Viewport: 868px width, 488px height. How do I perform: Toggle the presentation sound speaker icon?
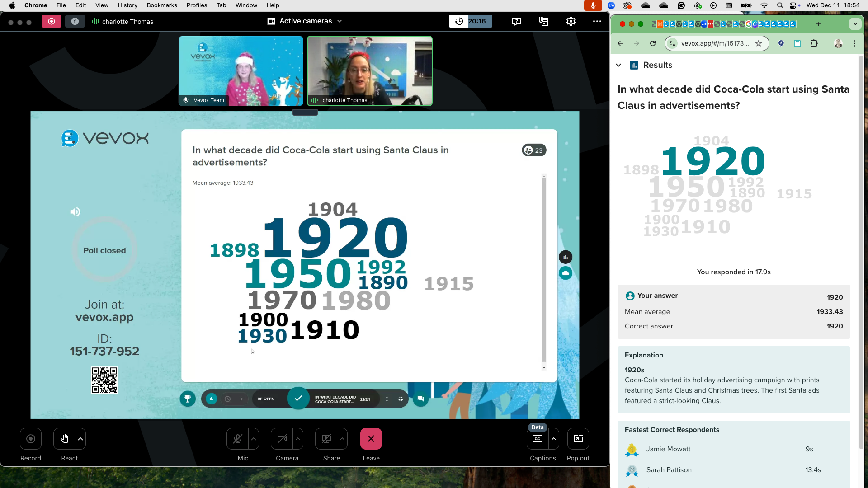75,212
